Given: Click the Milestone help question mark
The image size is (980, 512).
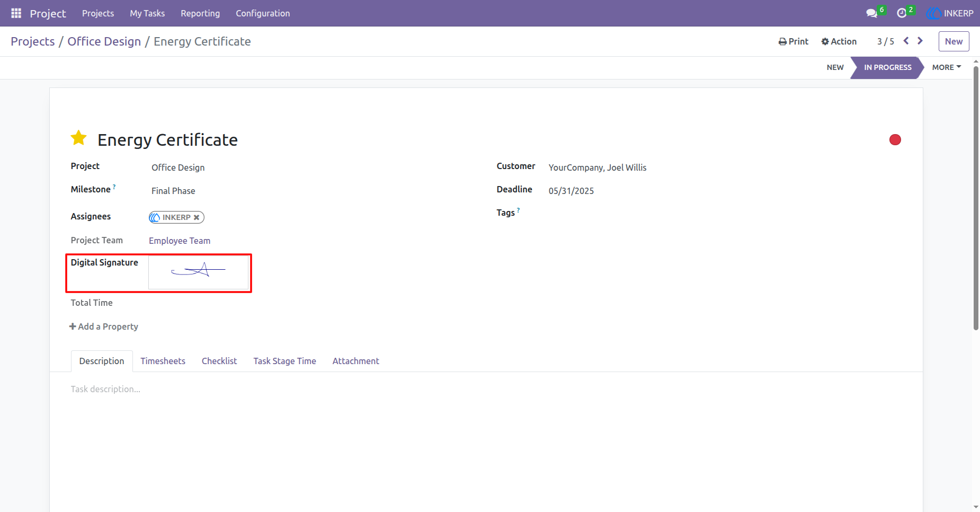Looking at the screenshot, I should 114,187.
